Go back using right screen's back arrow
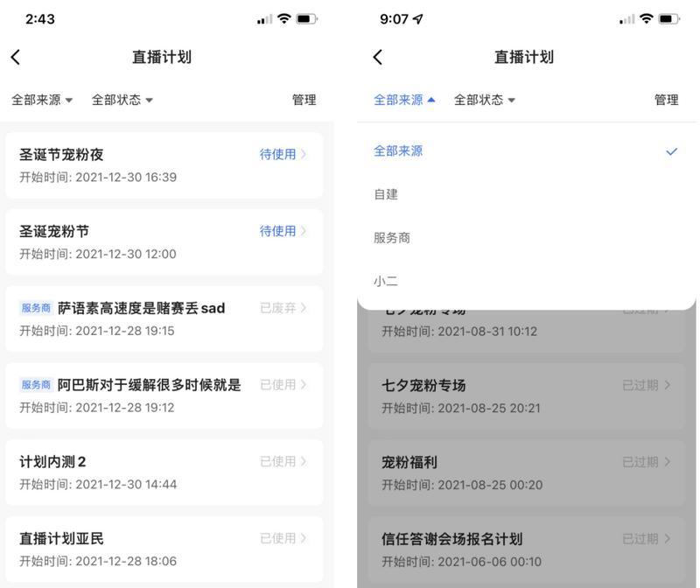The width and height of the screenshot is (700, 588). click(x=378, y=57)
